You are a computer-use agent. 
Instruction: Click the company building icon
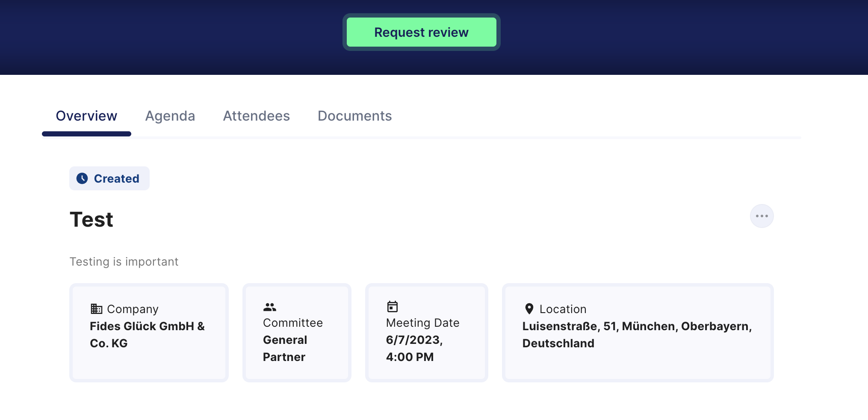[x=96, y=309]
